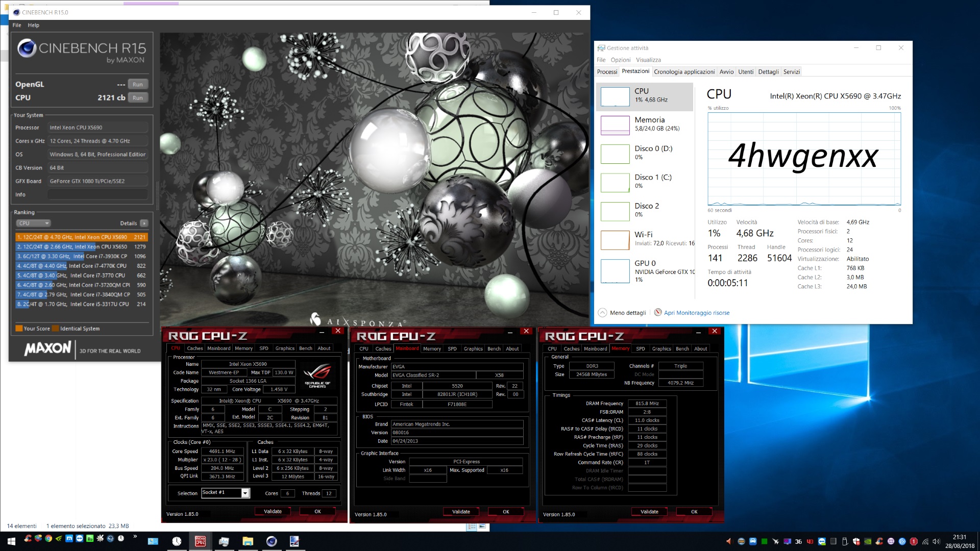Click the white clock app taskbar icon
Image resolution: width=980 pixels, height=551 pixels.
177,541
